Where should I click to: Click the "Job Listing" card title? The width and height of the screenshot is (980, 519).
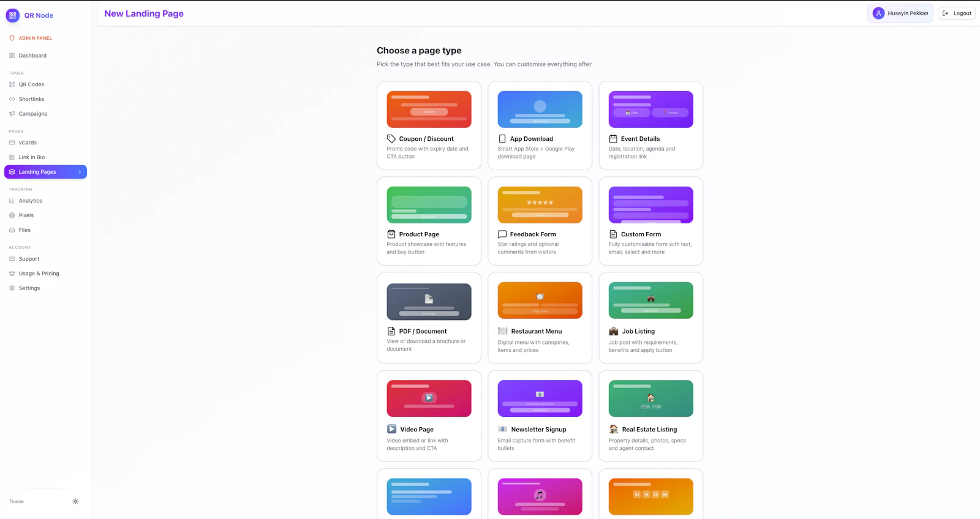pos(638,331)
